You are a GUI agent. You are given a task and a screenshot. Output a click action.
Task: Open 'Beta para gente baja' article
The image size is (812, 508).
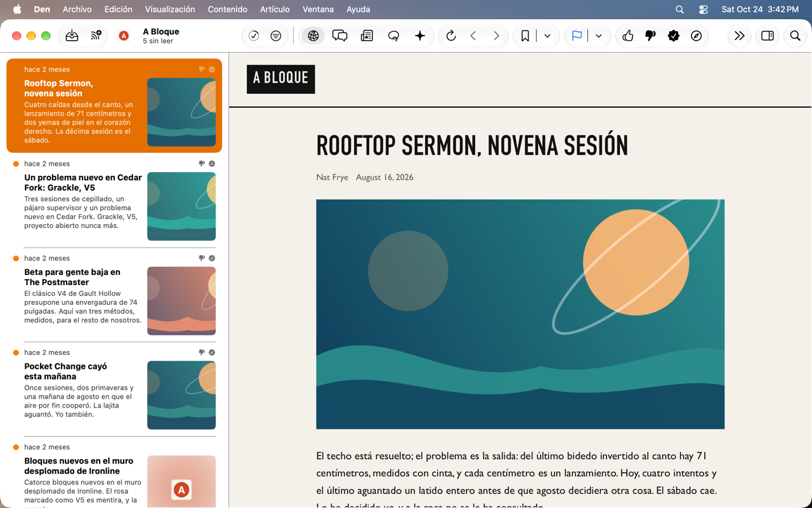[x=114, y=295]
